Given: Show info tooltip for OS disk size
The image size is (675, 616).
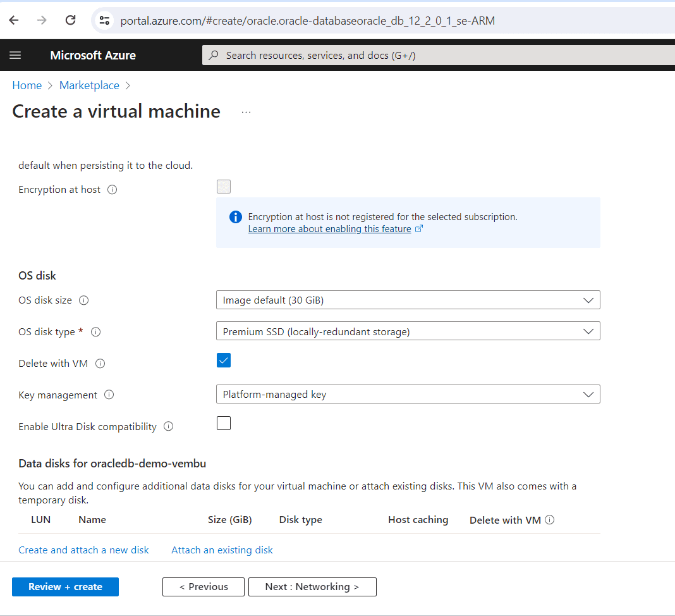Looking at the screenshot, I should click(x=83, y=300).
